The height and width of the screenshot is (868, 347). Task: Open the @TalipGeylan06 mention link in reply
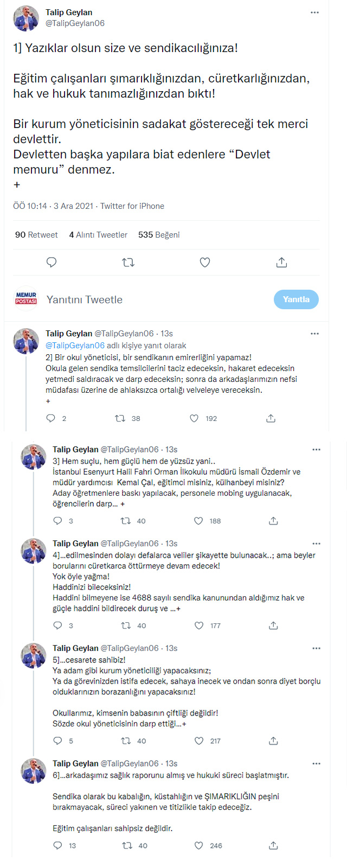tap(75, 346)
